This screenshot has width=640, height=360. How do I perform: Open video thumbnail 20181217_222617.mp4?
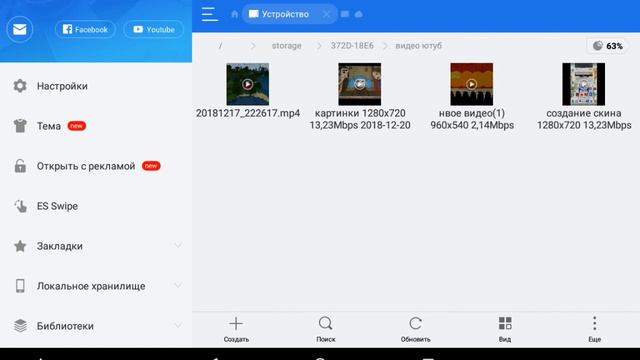(248, 84)
